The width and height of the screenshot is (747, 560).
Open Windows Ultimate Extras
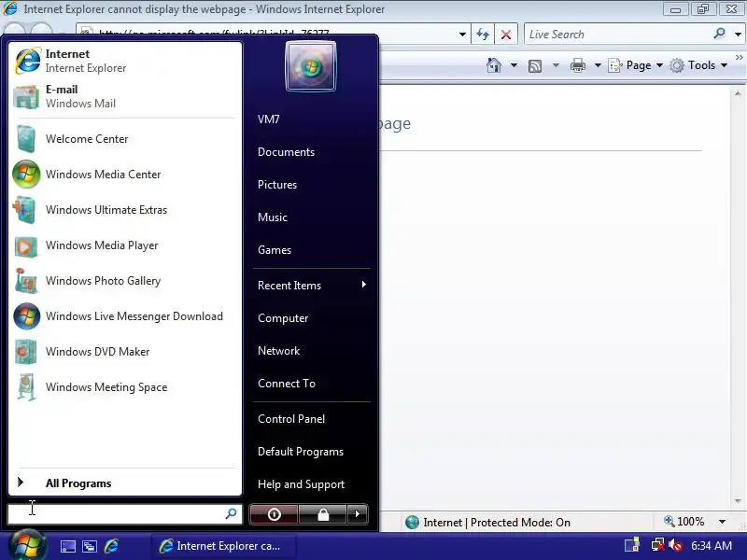pyautogui.click(x=125, y=210)
